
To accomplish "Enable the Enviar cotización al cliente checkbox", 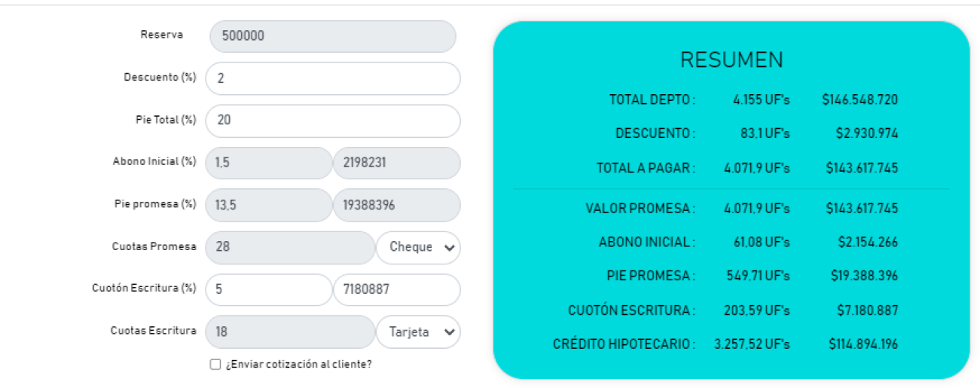I will 215,365.
